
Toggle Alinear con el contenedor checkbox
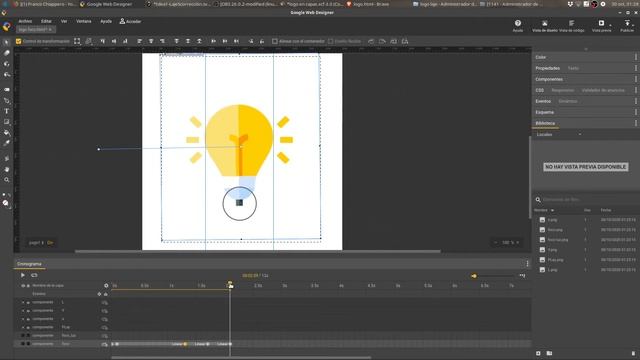point(275,41)
